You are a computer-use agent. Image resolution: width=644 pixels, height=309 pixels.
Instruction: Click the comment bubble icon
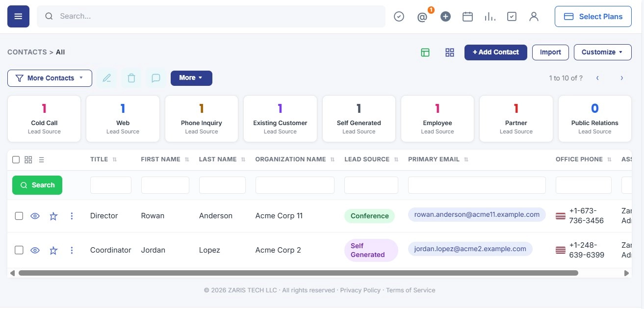(156, 78)
